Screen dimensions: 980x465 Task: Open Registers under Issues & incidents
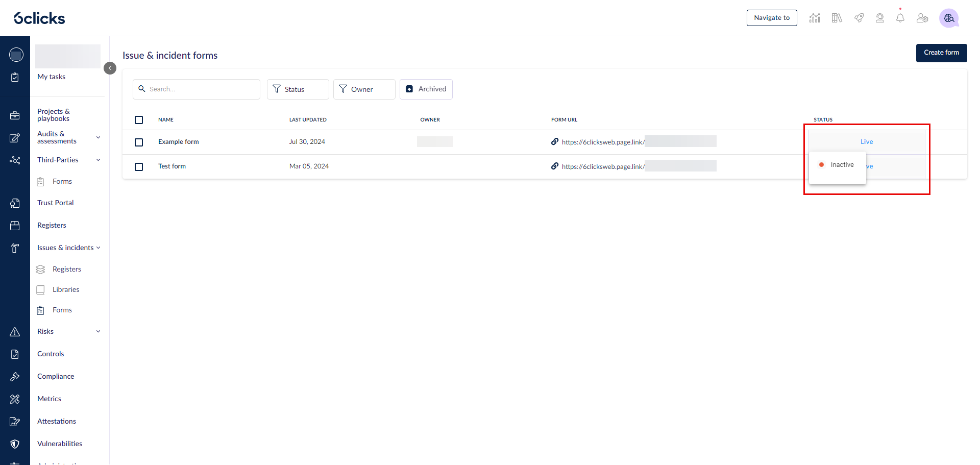[67, 269]
